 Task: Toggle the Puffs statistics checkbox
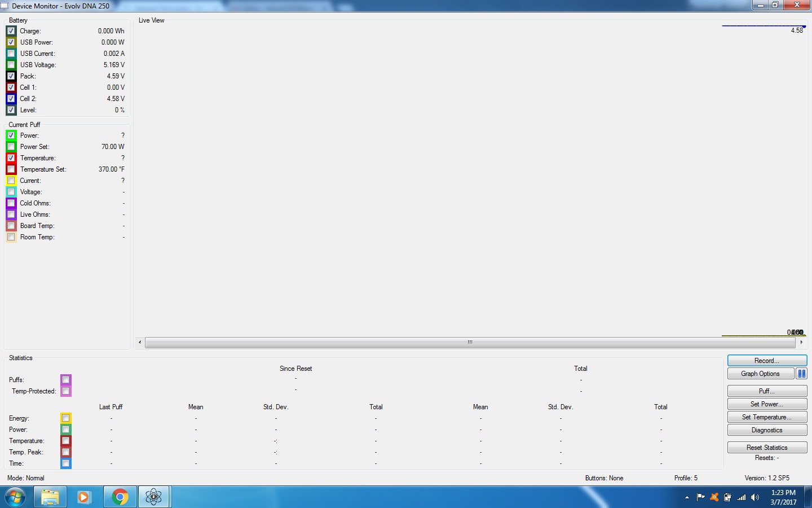(x=66, y=380)
